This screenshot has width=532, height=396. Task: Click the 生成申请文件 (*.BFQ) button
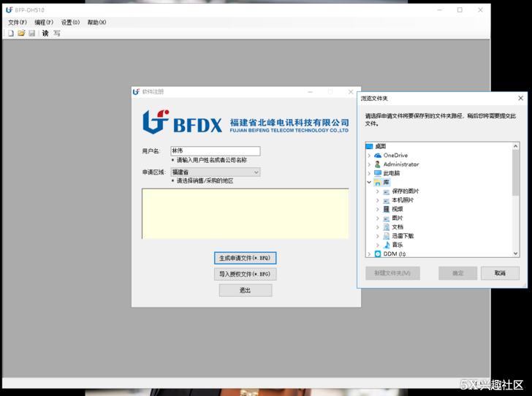click(x=246, y=258)
